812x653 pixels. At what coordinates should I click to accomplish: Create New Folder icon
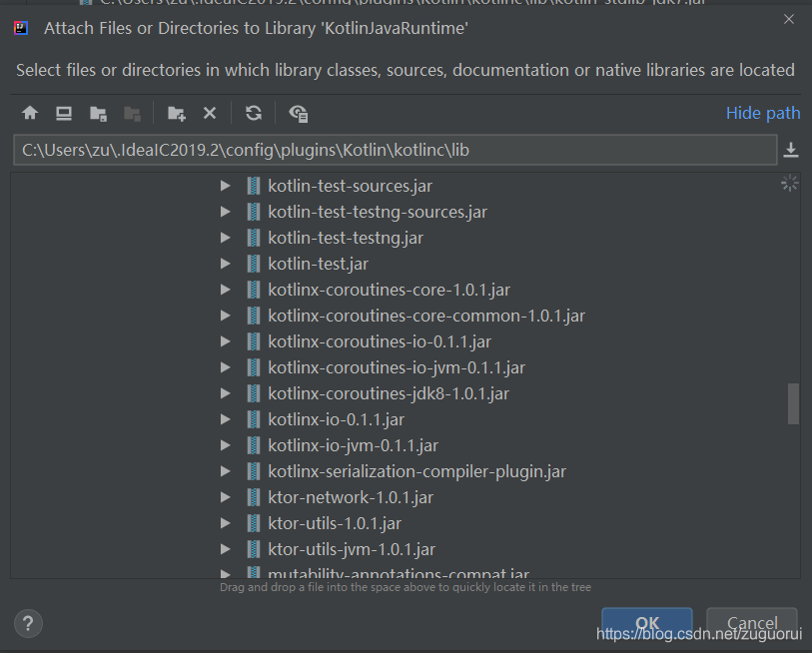[x=176, y=114]
